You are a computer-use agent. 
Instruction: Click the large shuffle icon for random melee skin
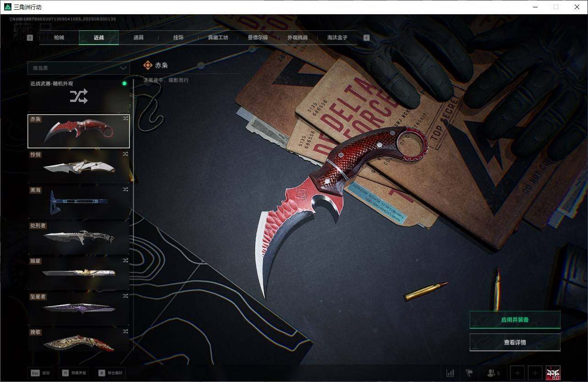[x=78, y=96]
